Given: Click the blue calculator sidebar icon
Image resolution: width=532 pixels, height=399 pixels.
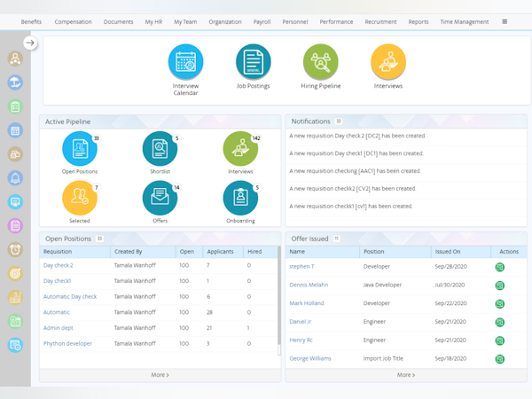Looking at the screenshot, I should click(15, 130).
